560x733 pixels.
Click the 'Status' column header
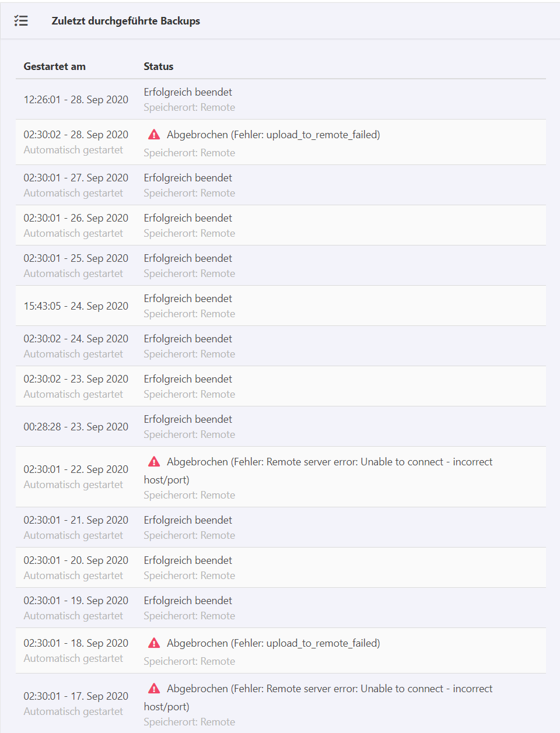159,66
